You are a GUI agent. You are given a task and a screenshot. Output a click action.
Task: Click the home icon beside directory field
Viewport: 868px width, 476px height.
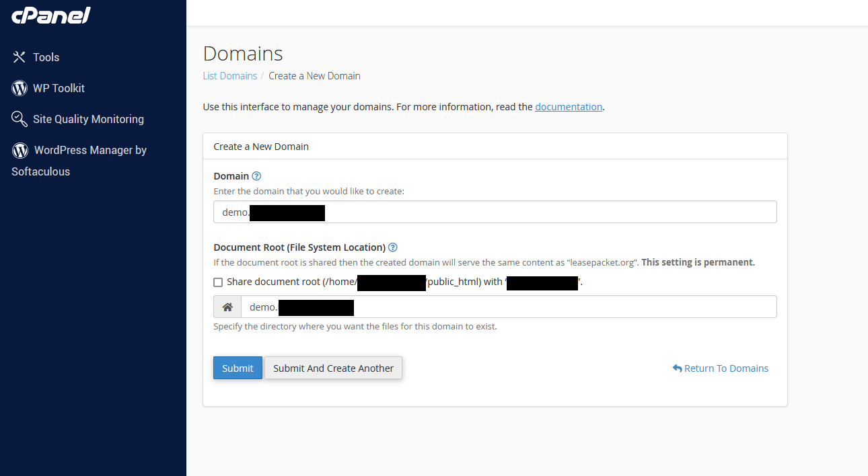coord(227,307)
